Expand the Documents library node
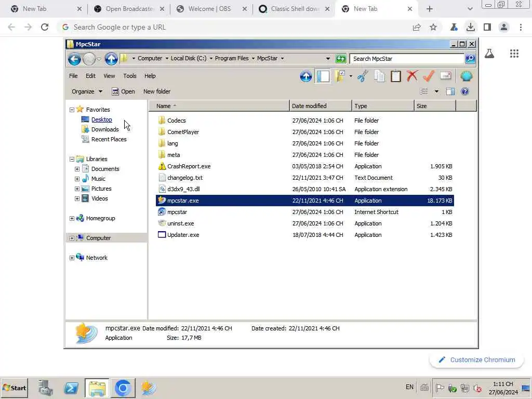 77,169
